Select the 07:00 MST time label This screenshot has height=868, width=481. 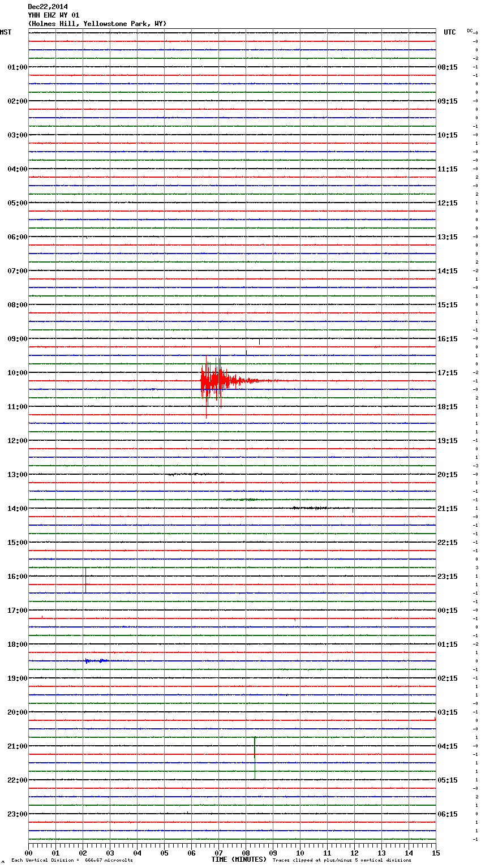click(18, 271)
